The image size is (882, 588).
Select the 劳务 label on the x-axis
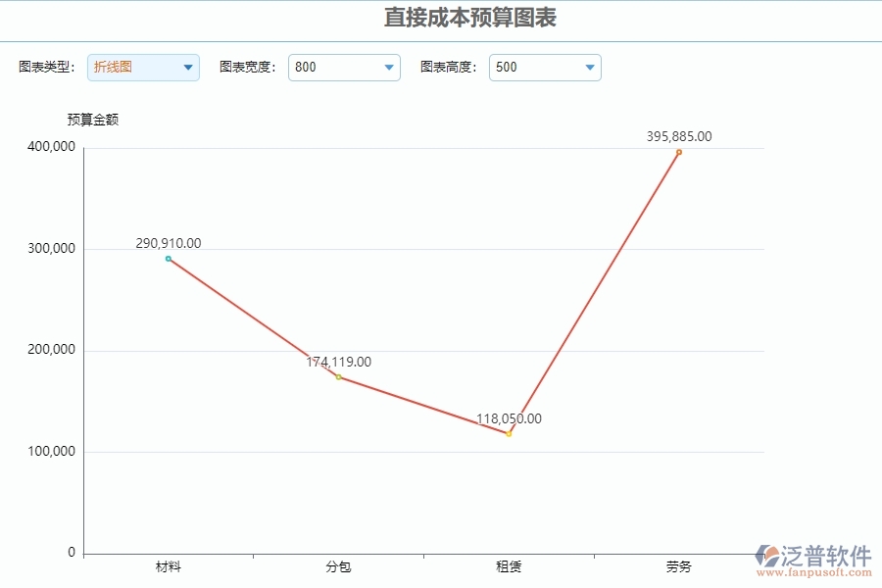tap(678, 566)
